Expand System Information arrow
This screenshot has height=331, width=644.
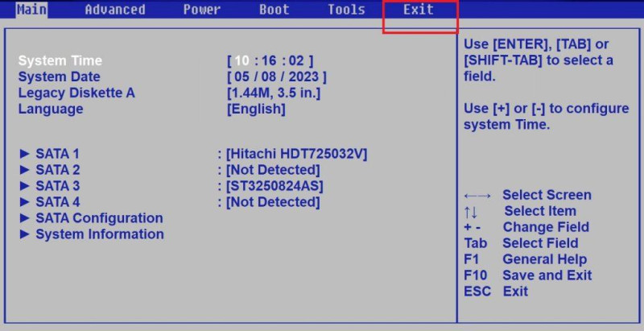pyautogui.click(x=25, y=234)
